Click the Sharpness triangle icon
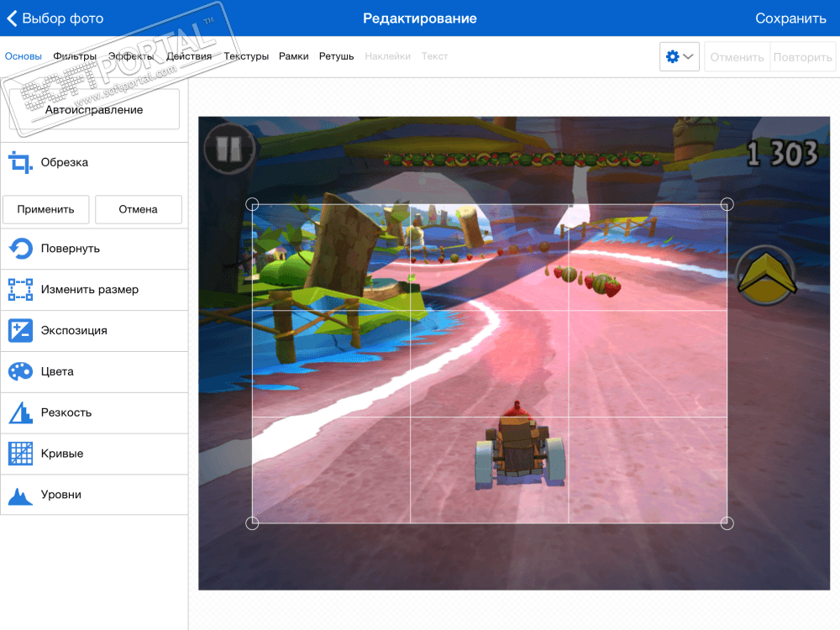The width and height of the screenshot is (840, 630). [x=20, y=412]
